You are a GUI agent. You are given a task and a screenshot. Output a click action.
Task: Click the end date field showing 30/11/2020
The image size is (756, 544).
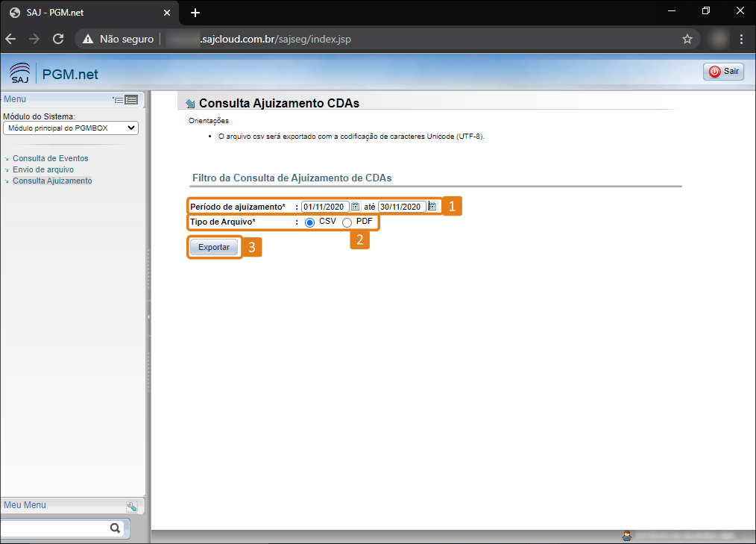tap(402, 207)
